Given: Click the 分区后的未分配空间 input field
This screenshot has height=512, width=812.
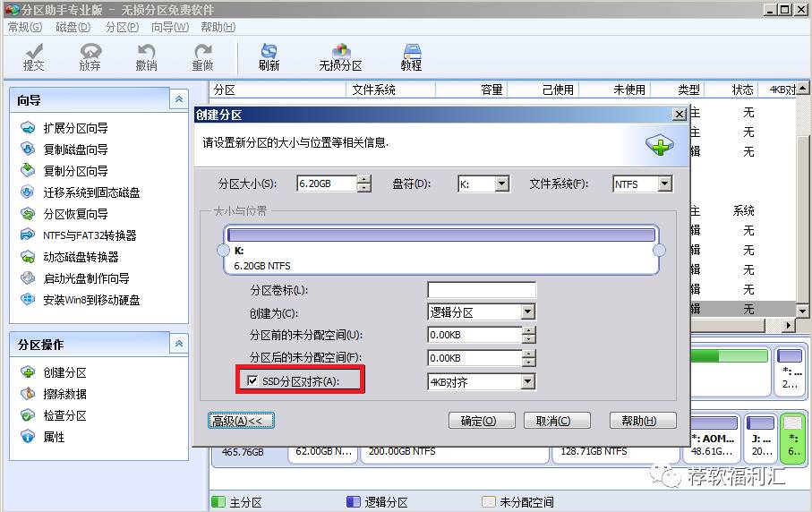Looking at the screenshot, I should [474, 358].
